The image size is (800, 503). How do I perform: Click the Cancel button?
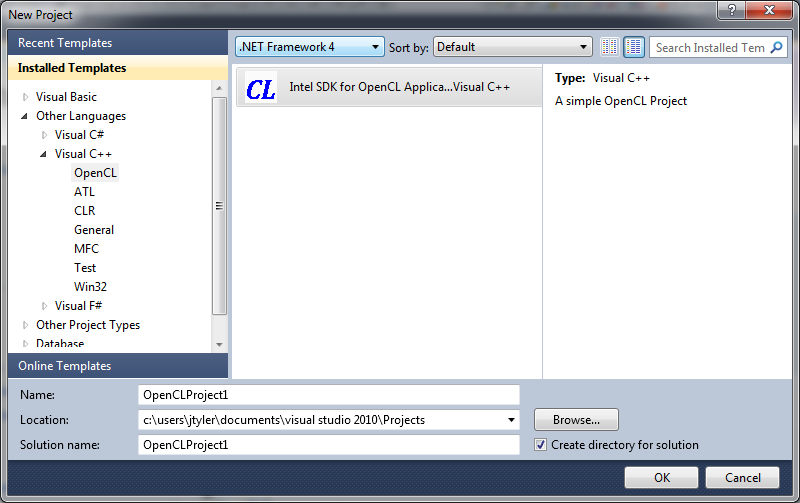point(742,477)
